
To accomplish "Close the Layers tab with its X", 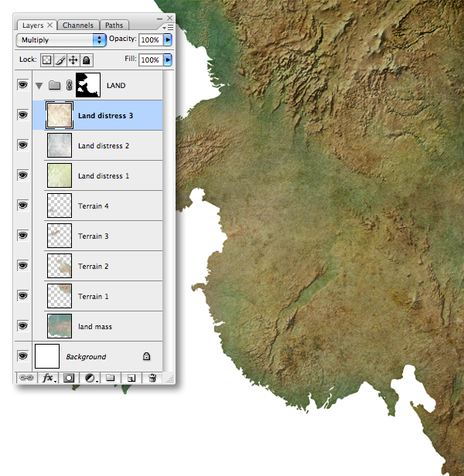I will [49, 25].
